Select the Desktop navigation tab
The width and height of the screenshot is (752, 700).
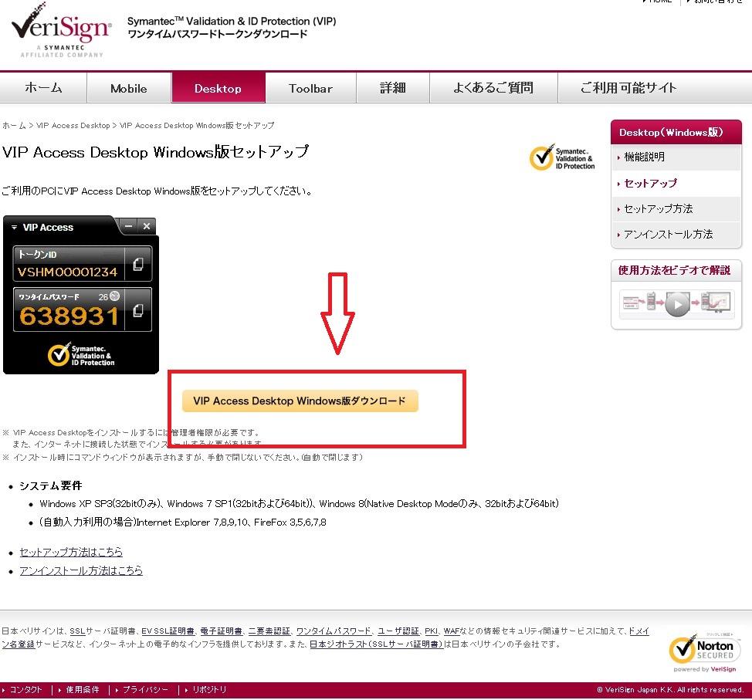click(x=218, y=88)
